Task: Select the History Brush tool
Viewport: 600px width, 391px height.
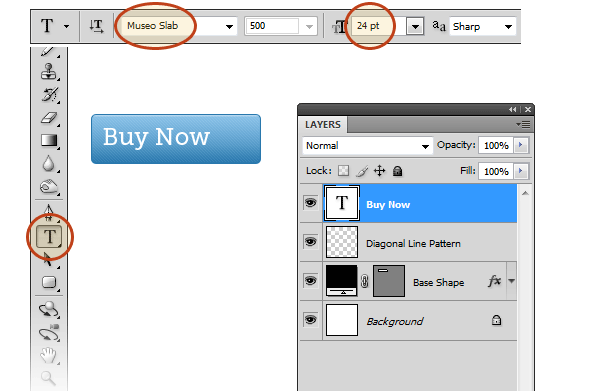Action: [49, 95]
